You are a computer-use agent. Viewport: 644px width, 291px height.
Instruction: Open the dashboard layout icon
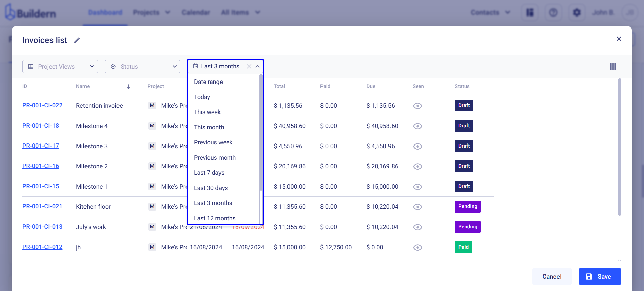(x=530, y=12)
